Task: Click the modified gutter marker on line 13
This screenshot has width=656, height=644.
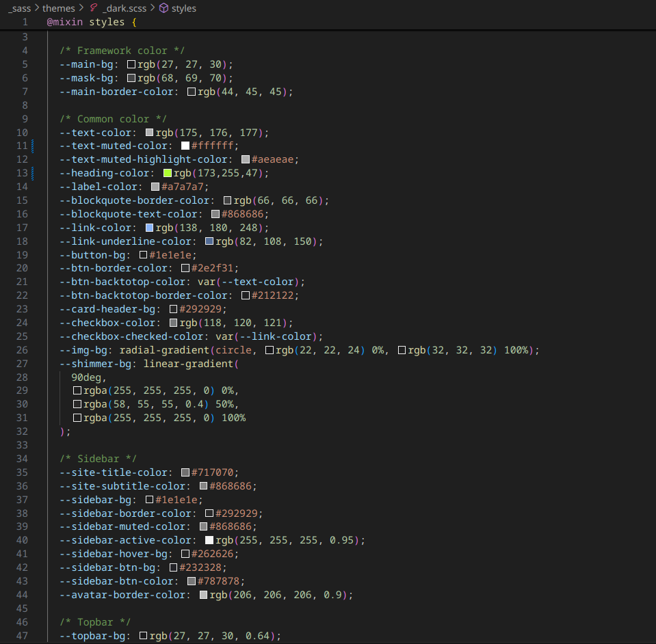Action: pyautogui.click(x=33, y=173)
